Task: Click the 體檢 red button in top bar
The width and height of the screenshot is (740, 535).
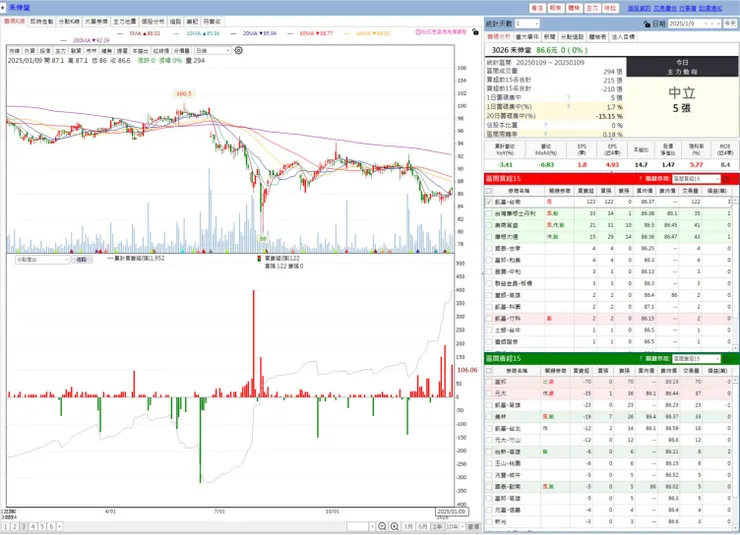Action: click(x=574, y=8)
